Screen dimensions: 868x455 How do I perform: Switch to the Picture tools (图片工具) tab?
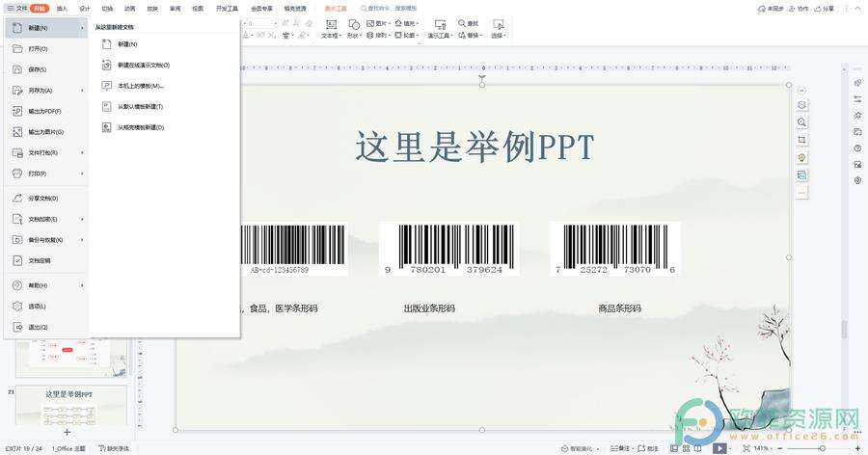(336, 9)
